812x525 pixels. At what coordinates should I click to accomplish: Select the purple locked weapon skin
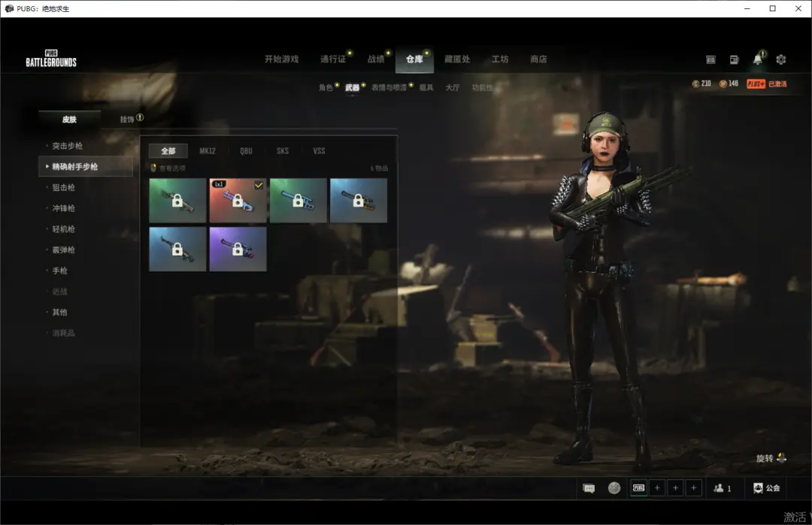coord(238,249)
